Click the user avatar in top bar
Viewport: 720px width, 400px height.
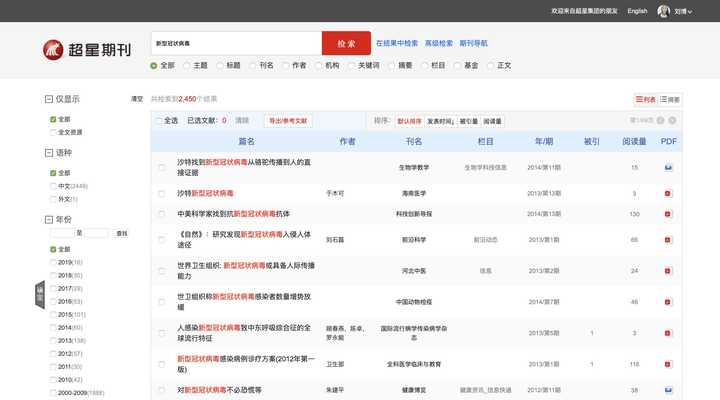664,10
